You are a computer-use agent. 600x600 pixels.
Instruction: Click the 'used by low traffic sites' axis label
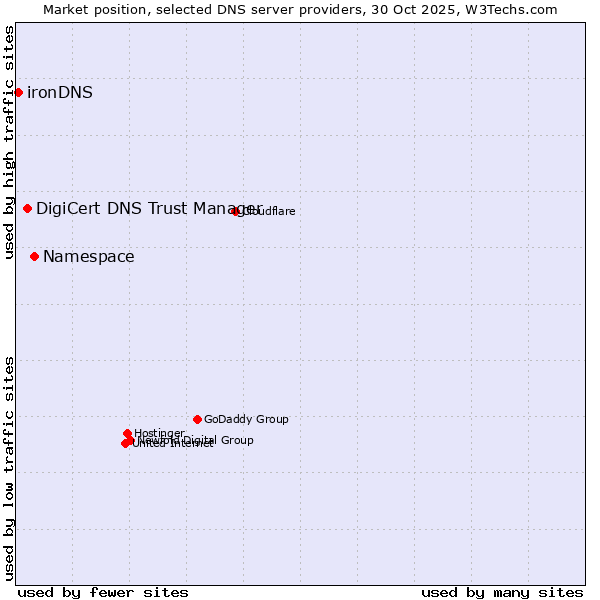(x=9, y=468)
